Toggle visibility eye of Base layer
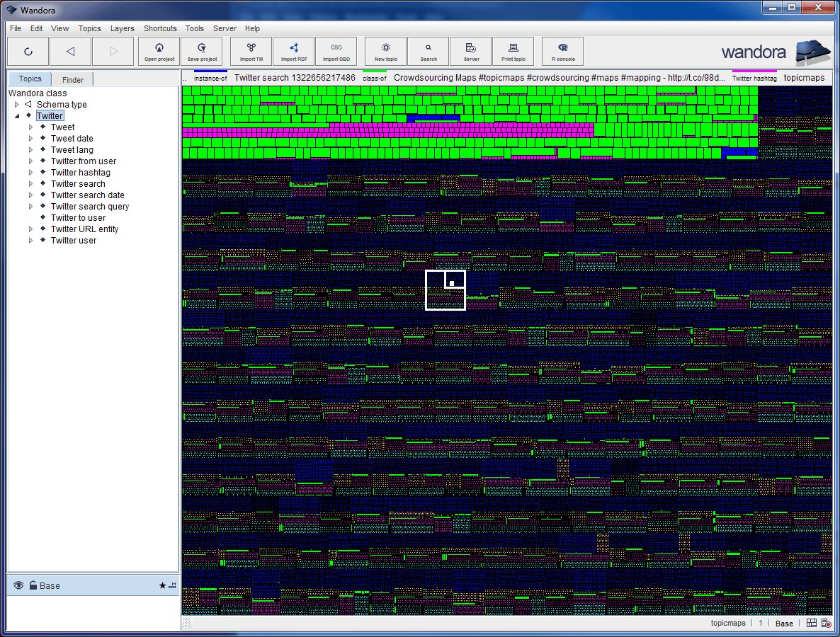The width and height of the screenshot is (840, 637). tap(18, 585)
